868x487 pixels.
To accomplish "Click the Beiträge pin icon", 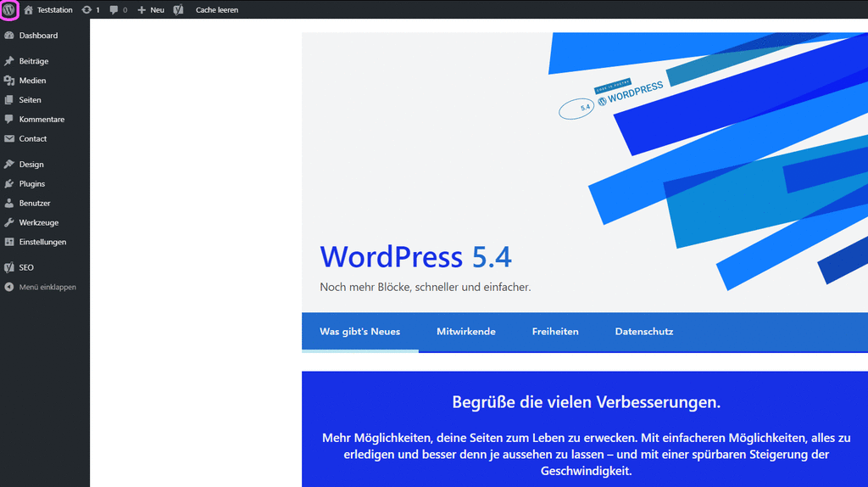I will (8, 61).
